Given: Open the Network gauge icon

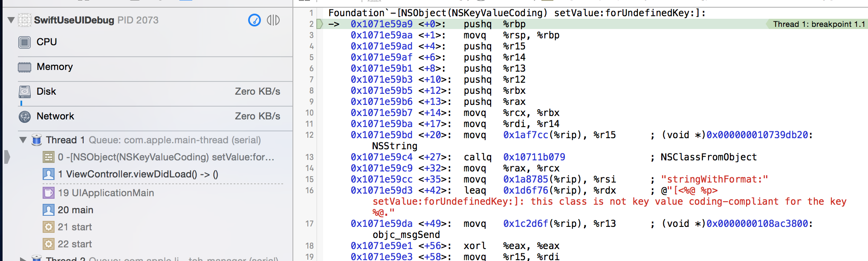Looking at the screenshot, I should pos(25,116).
